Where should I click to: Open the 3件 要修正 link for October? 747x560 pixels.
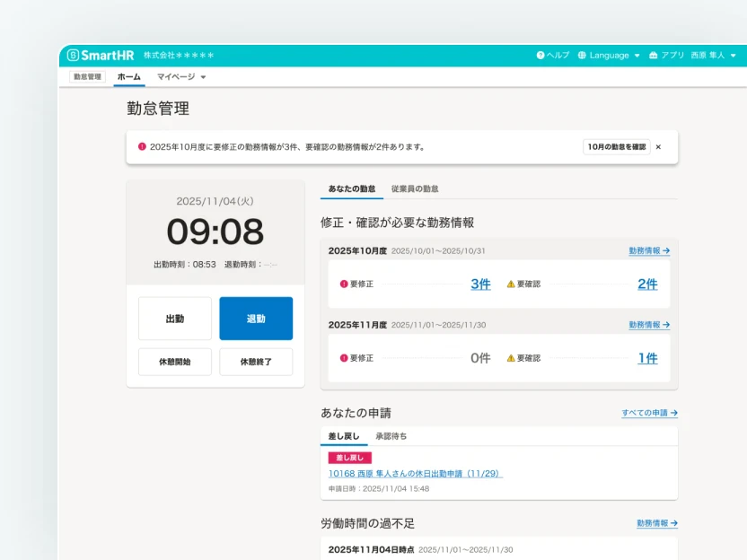coord(480,284)
